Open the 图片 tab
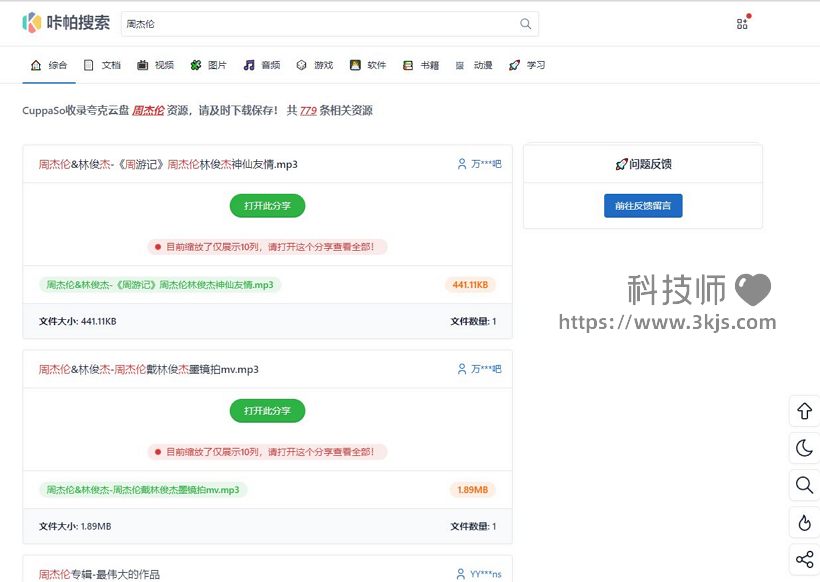The image size is (820, 582). point(209,65)
